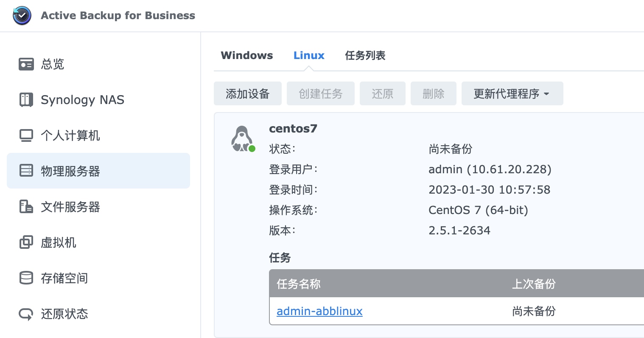The height and width of the screenshot is (338, 644).
Task: Click the version value 2.5.1-2634
Action: coord(459,231)
